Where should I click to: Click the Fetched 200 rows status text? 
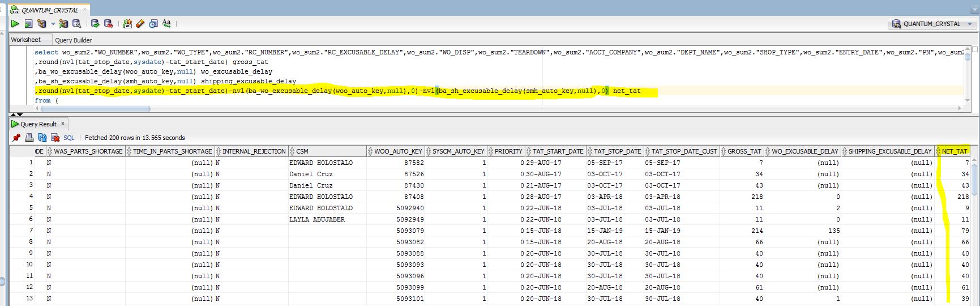coord(135,138)
